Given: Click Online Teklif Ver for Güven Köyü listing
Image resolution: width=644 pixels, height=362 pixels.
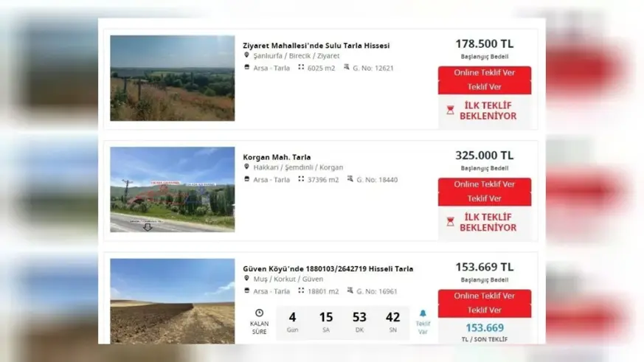Looking at the screenshot, I should (x=484, y=296).
